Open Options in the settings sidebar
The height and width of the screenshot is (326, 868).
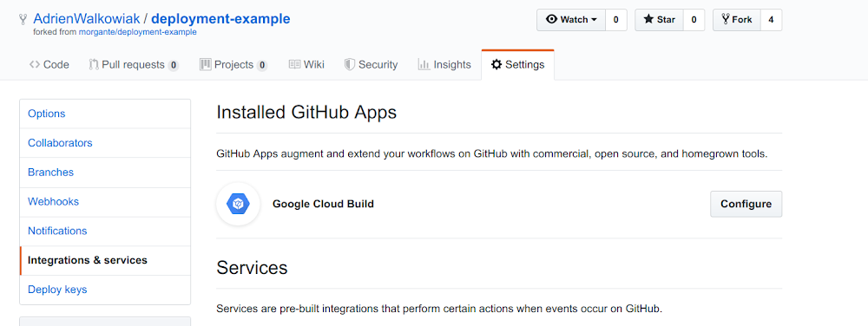(105, 114)
